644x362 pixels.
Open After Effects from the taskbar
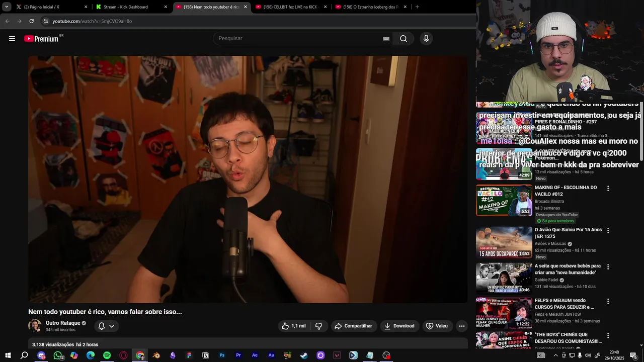[255, 355]
